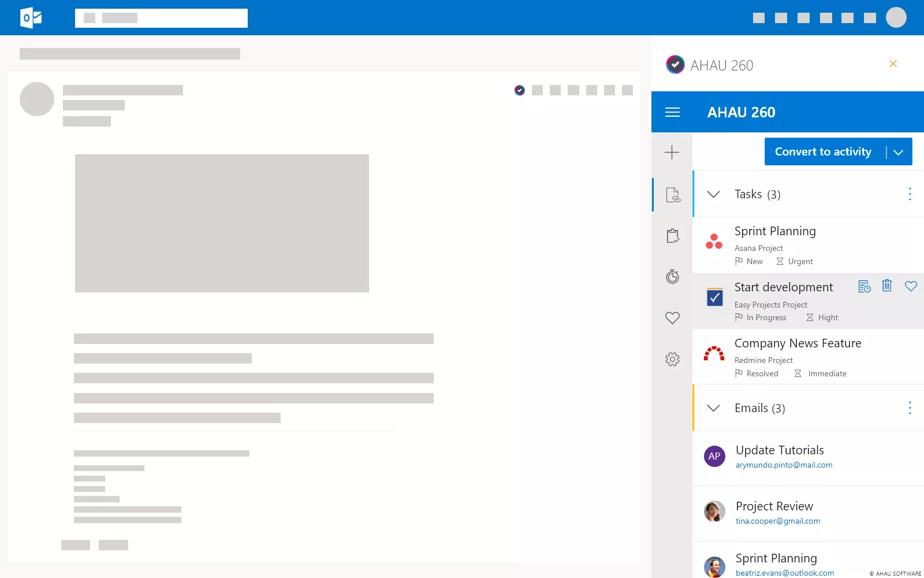Viewport: 924px width, 578px height.
Task: Click arymundo.pinto@mail.com email link
Action: pos(784,465)
